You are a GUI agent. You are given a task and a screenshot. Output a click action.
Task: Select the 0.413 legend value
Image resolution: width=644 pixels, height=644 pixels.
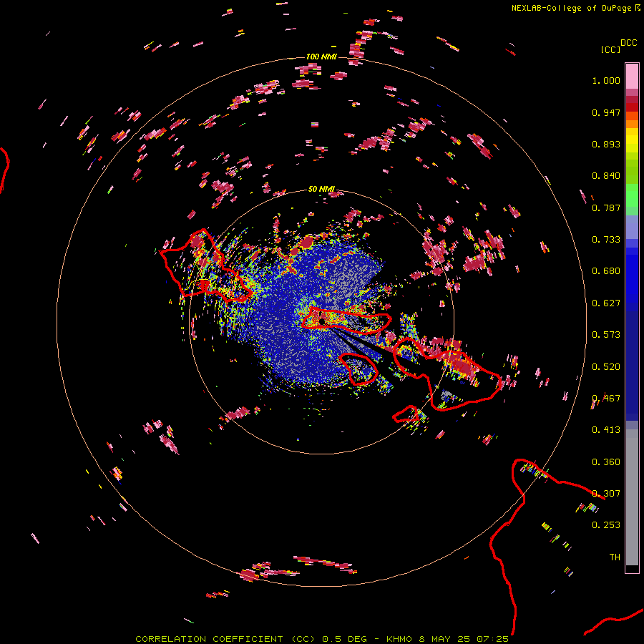coord(606,430)
